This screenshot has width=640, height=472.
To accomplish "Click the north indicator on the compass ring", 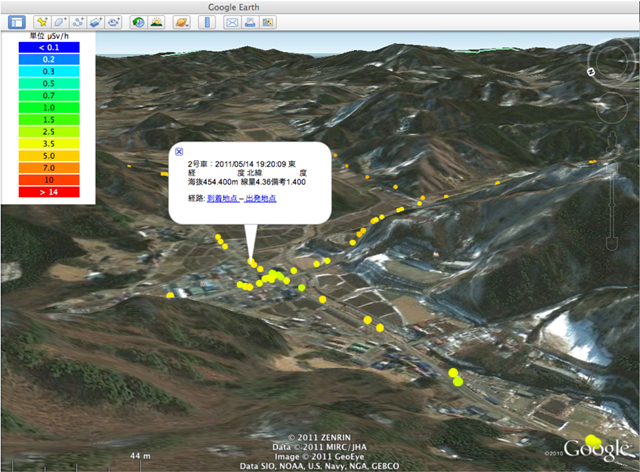I will 592,71.
